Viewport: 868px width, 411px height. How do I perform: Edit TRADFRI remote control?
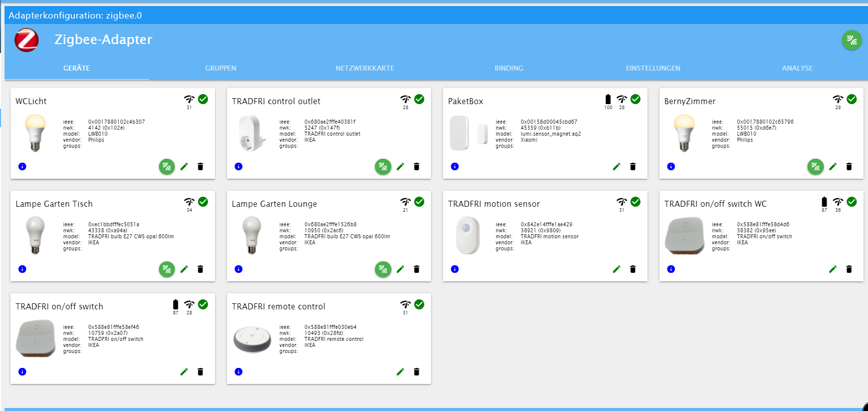click(x=400, y=372)
